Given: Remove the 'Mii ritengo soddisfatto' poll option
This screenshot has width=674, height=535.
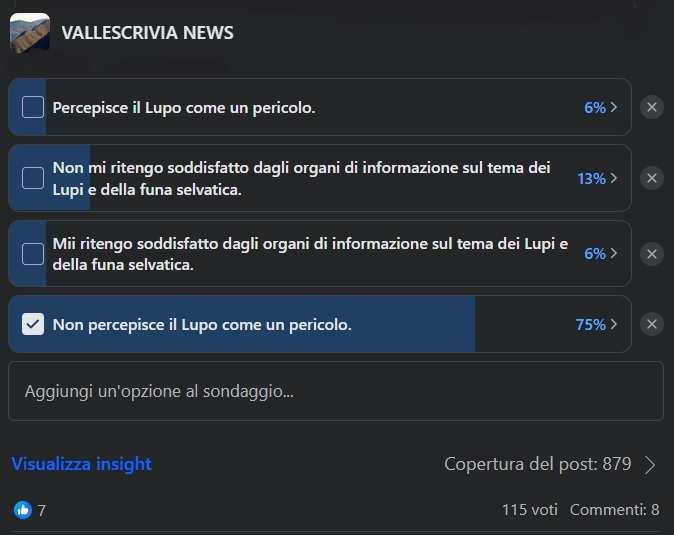Looking at the screenshot, I should click(652, 254).
